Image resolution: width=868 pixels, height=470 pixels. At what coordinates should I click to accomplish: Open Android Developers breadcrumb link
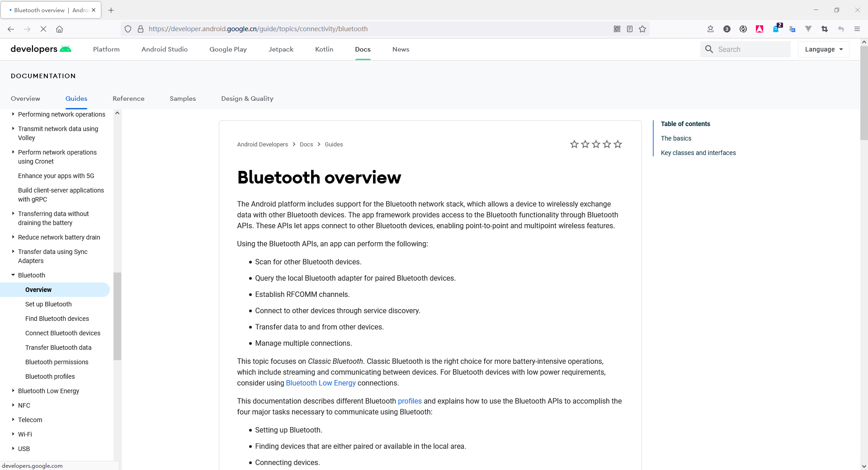(262, 145)
